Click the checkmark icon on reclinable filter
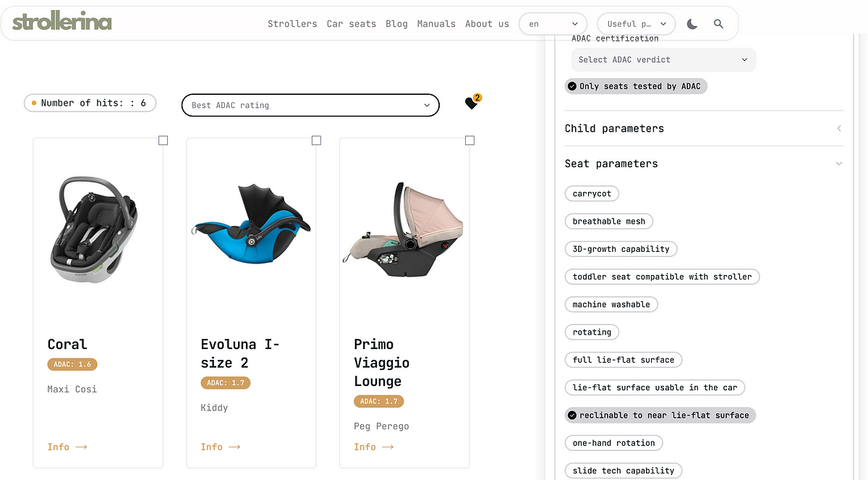This screenshot has height=480, width=868. click(572, 416)
